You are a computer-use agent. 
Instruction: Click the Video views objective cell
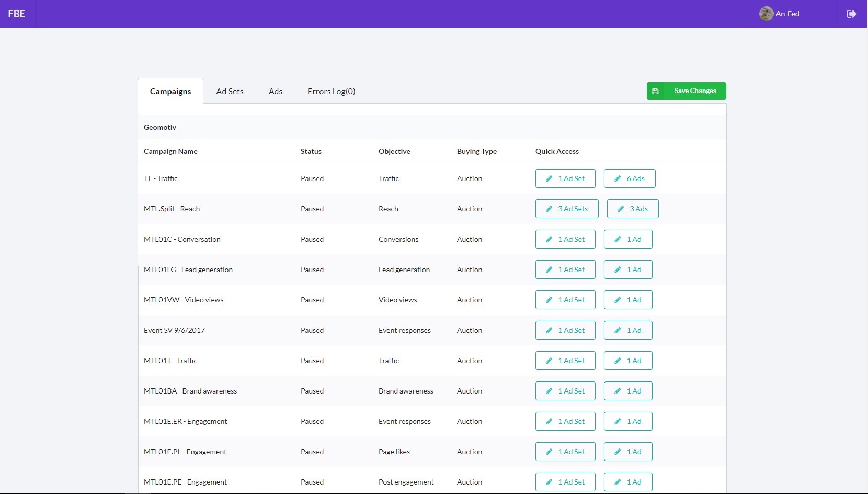point(398,300)
